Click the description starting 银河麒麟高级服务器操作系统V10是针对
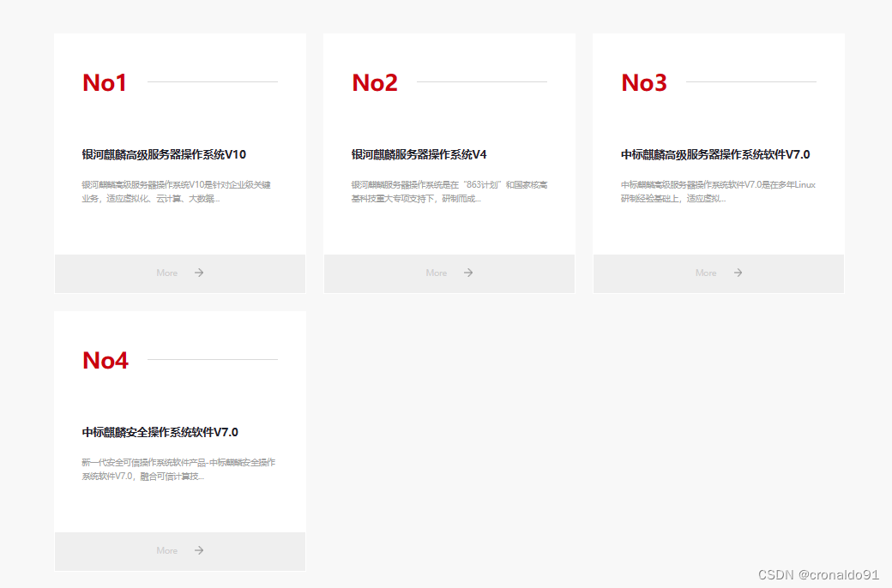The image size is (892, 588). pos(177,192)
